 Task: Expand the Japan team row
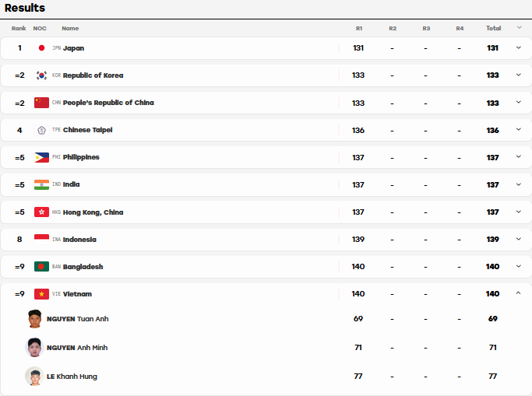pos(519,47)
